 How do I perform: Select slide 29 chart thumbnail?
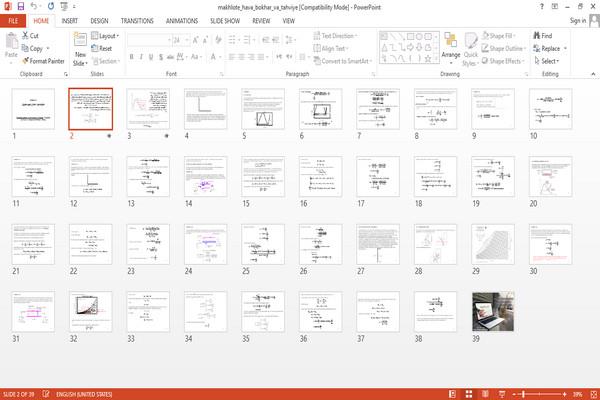coord(493,244)
